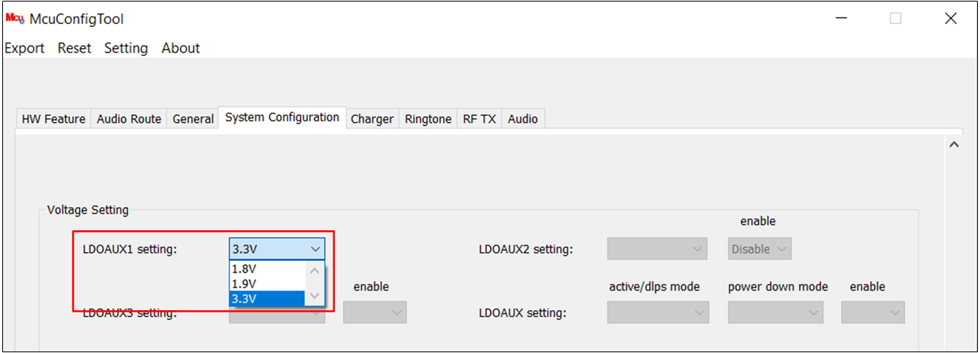980x353 pixels.
Task: Open the Export menu
Action: (25, 48)
